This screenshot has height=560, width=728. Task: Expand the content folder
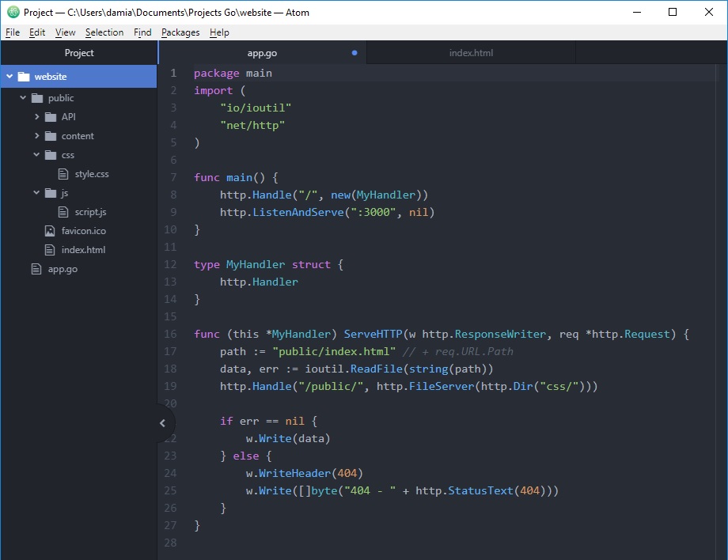coord(37,136)
